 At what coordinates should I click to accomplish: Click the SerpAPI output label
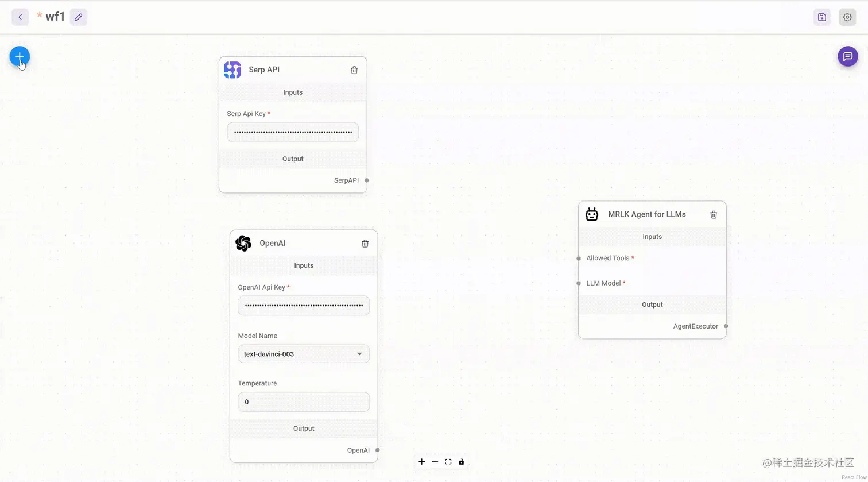(x=346, y=180)
